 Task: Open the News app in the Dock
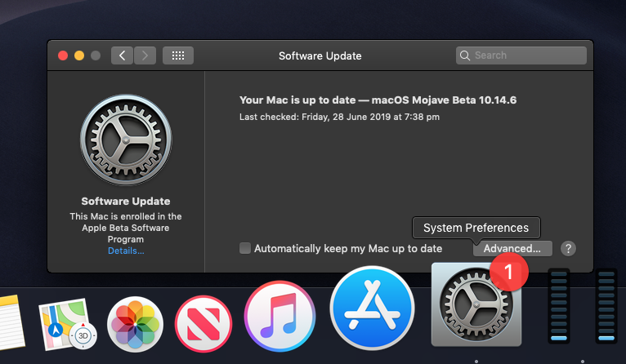pos(203,324)
